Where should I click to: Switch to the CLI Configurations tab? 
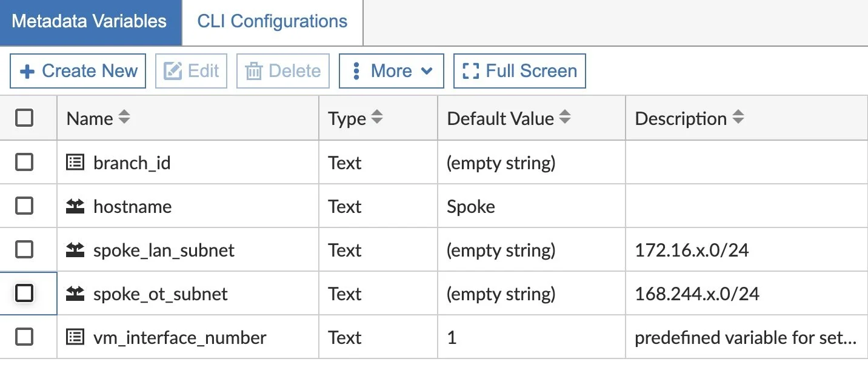pyautogui.click(x=272, y=22)
